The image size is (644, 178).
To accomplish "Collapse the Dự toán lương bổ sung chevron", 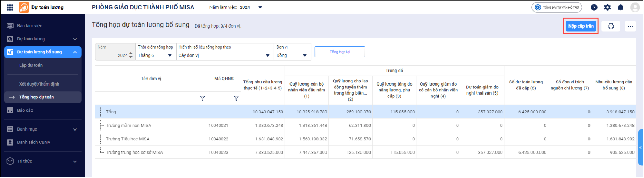I will (x=75, y=52).
